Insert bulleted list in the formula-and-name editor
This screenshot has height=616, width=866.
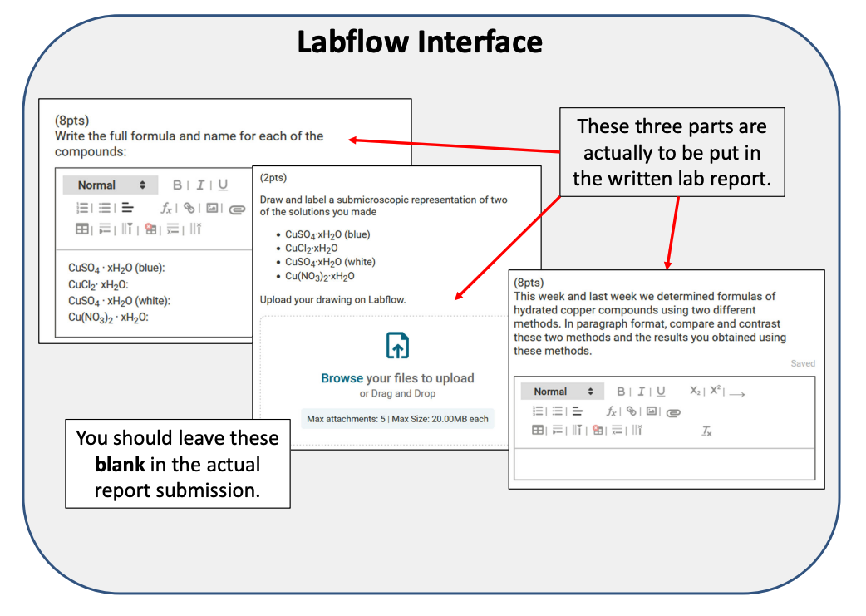[105, 208]
